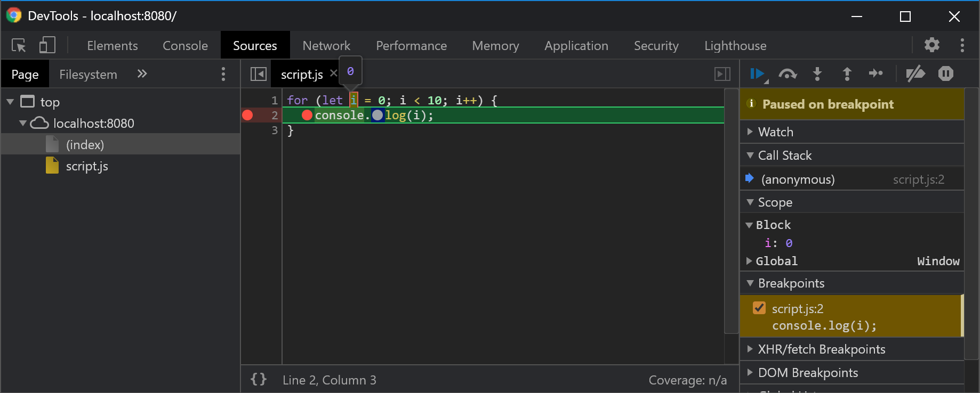Viewport: 980px width, 393px height.
Task: Click the Step out of function icon
Action: tap(847, 74)
